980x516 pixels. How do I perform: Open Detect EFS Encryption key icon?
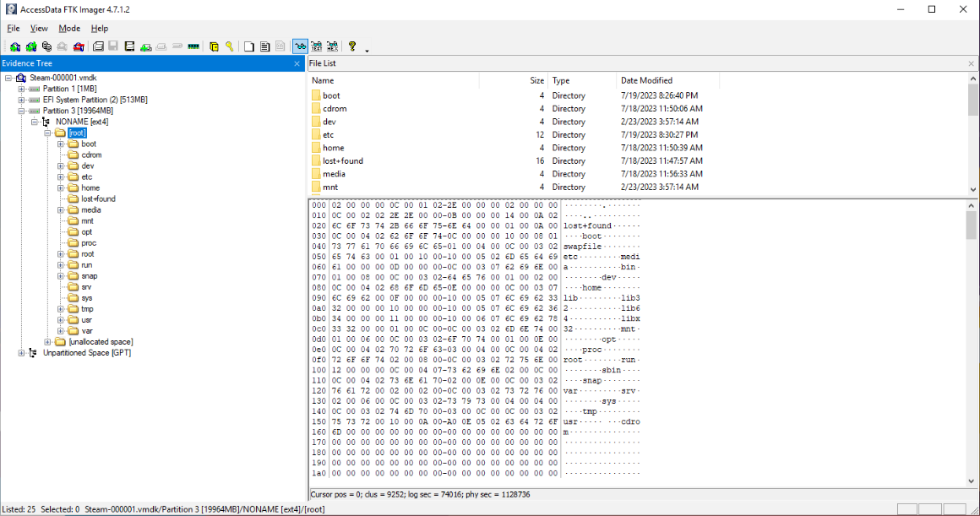coord(230,46)
